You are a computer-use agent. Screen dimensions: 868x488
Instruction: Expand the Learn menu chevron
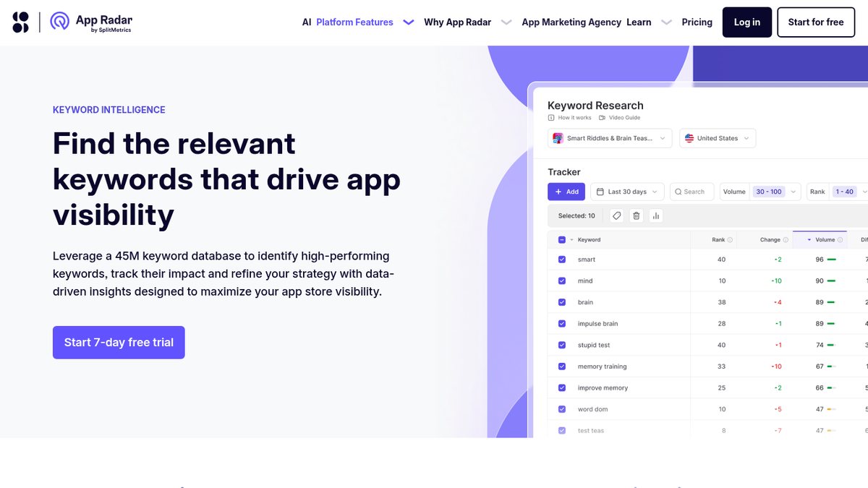666,22
